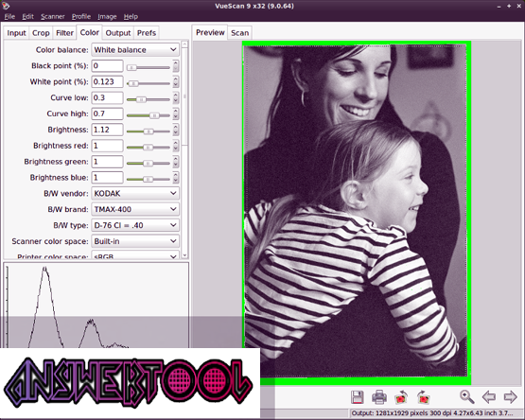Click the Curve low slider
Image resolution: width=525 pixels, height=420 pixels.
[149, 99]
